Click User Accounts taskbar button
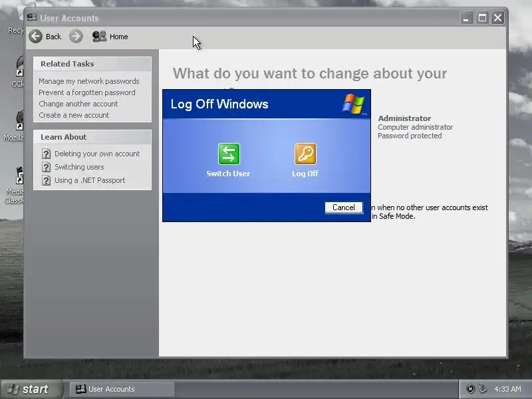Image resolution: width=532 pixels, height=399 pixels. pos(122,389)
